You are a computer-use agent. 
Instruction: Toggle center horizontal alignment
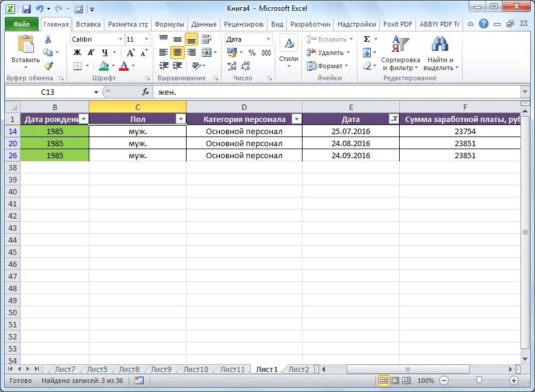[x=178, y=53]
